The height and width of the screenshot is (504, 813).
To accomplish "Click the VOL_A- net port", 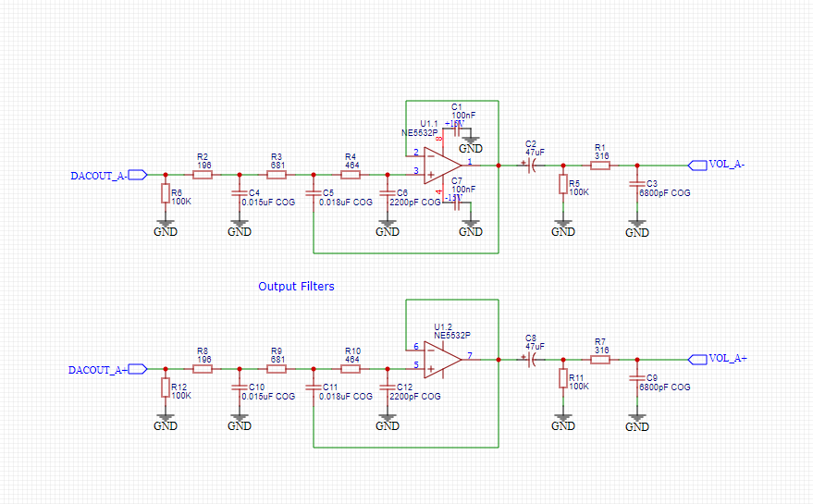I will coord(697,166).
